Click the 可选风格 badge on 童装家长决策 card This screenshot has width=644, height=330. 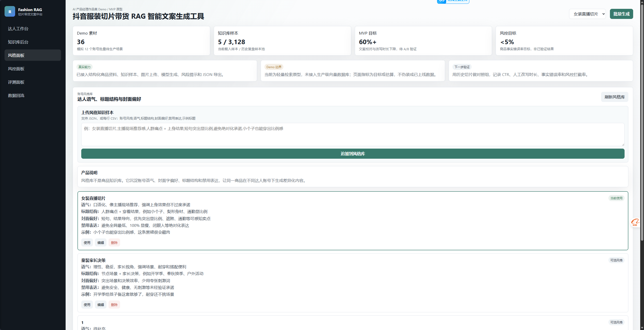click(616, 260)
